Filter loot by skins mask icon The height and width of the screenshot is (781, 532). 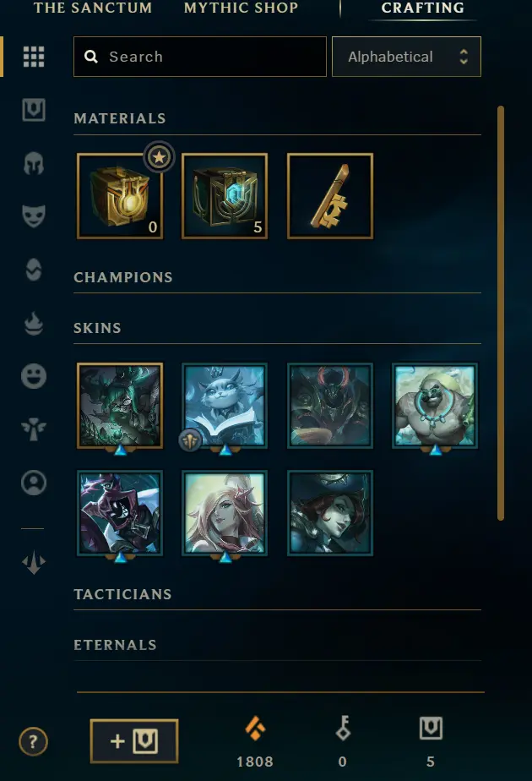point(34,216)
